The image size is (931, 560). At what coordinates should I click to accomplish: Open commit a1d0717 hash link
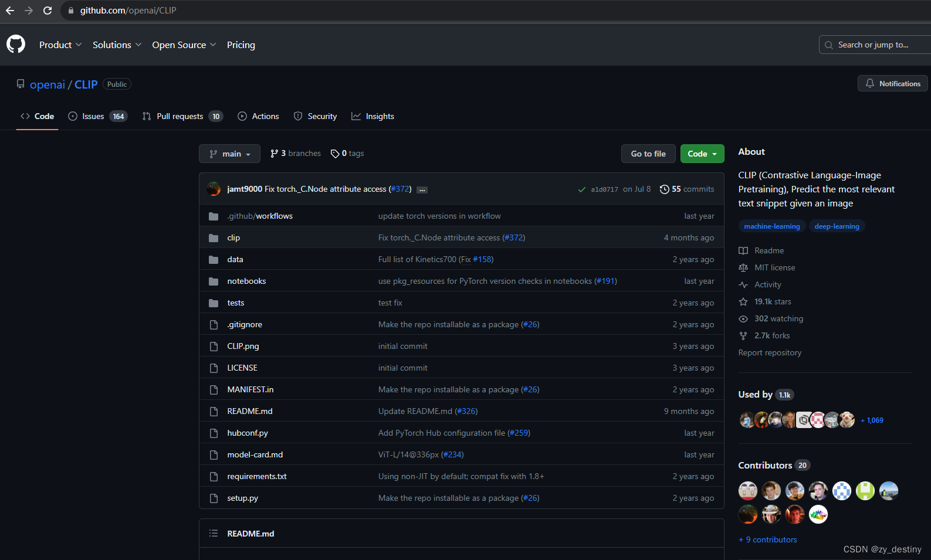(604, 189)
